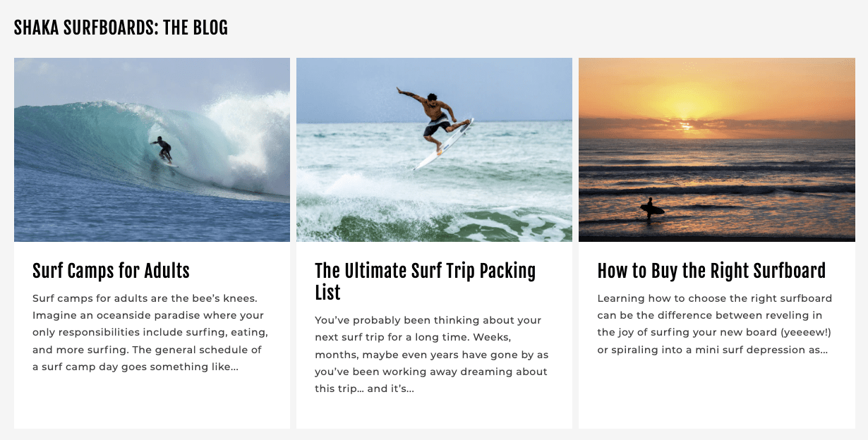Open the Surf Camps for Adults post title
This screenshot has width=868, height=440.
tap(111, 271)
